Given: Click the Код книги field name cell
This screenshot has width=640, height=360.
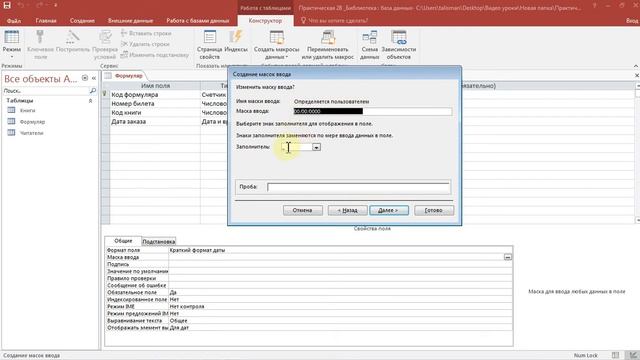Looking at the screenshot, I should click(x=155, y=113).
